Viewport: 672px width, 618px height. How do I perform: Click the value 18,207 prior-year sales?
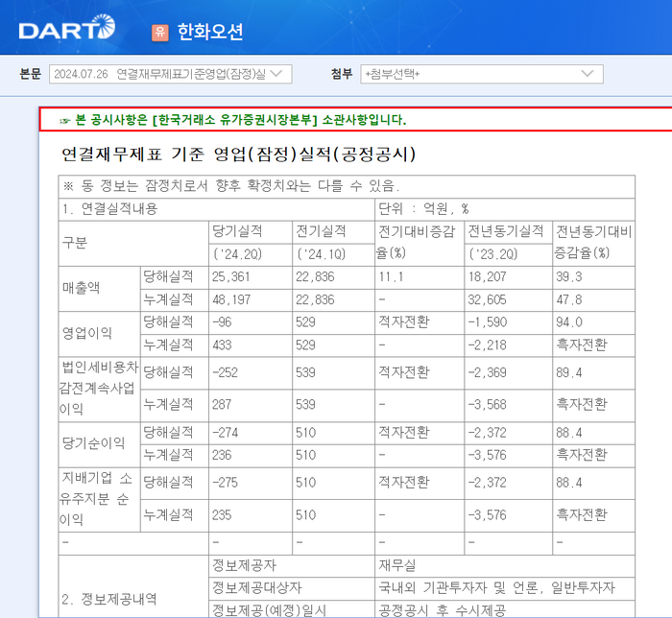487,277
